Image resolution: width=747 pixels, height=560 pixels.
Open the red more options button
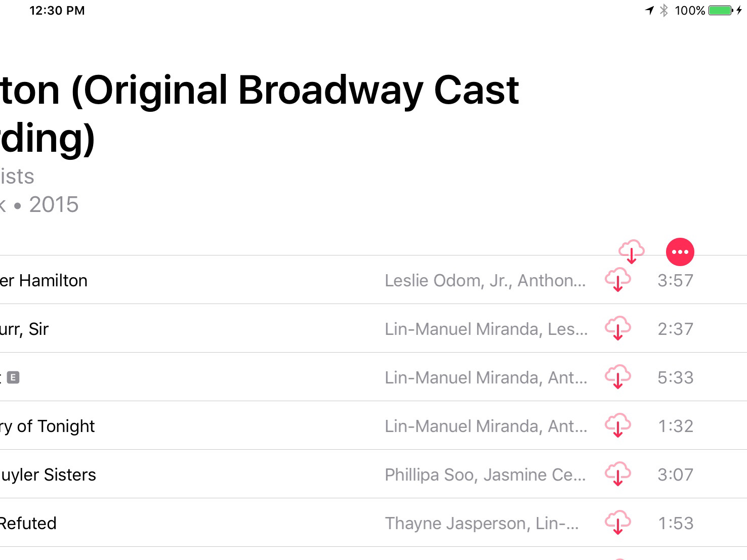[680, 252]
